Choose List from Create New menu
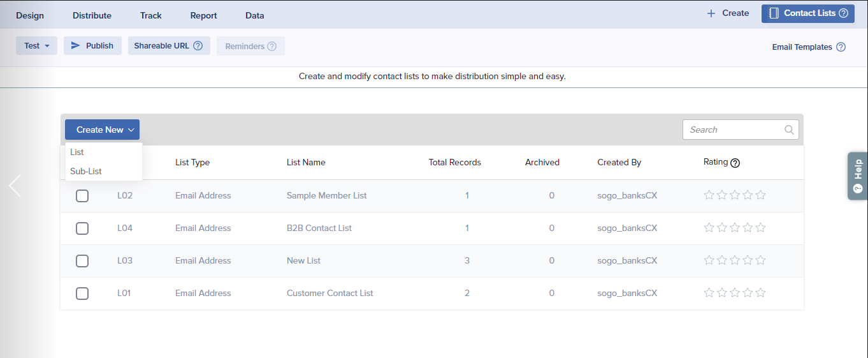868x358 pixels. click(77, 152)
